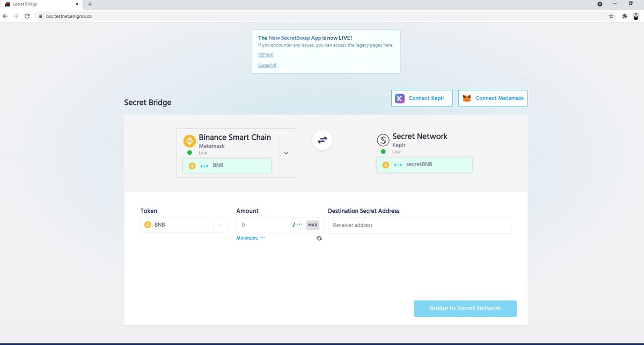The width and height of the screenshot is (644, 345).
Task: Click the Minimum amount label
Action: tap(247, 238)
